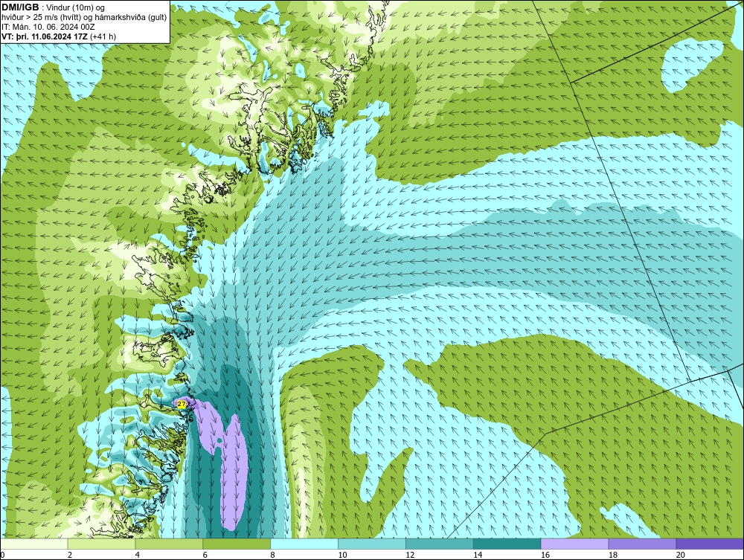Viewport: 744px width, 560px height.
Task: Click the yellow 27 gust marker
Action: pos(181,404)
